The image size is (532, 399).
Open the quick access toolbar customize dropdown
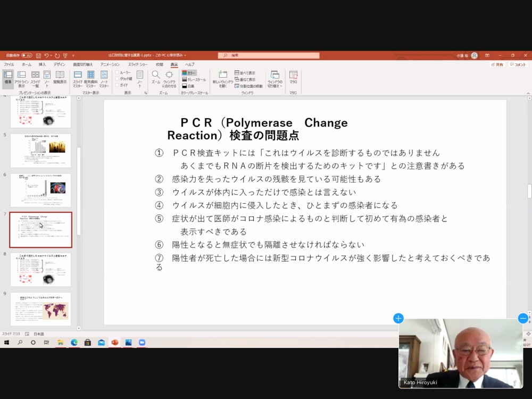pos(73,56)
